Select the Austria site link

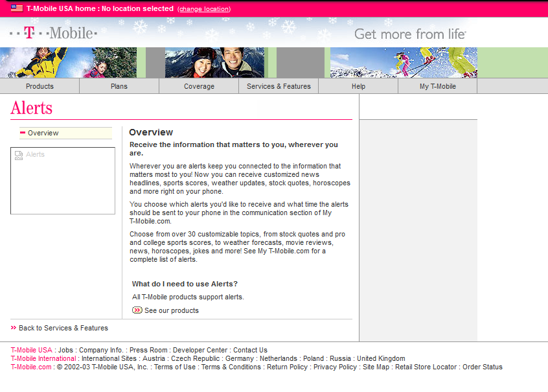coord(154,358)
